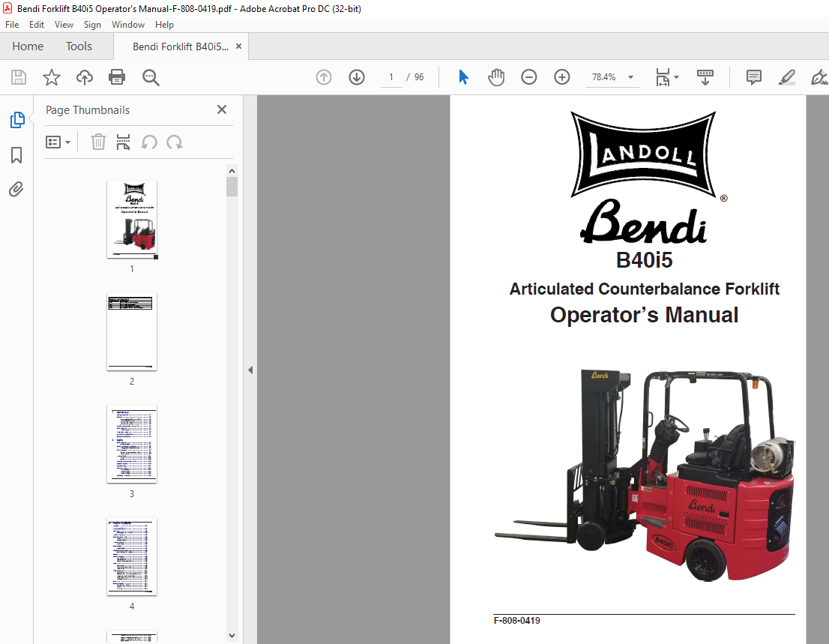This screenshot has height=644, width=829.
Task: Select page 1 thumbnail
Action: [132, 220]
